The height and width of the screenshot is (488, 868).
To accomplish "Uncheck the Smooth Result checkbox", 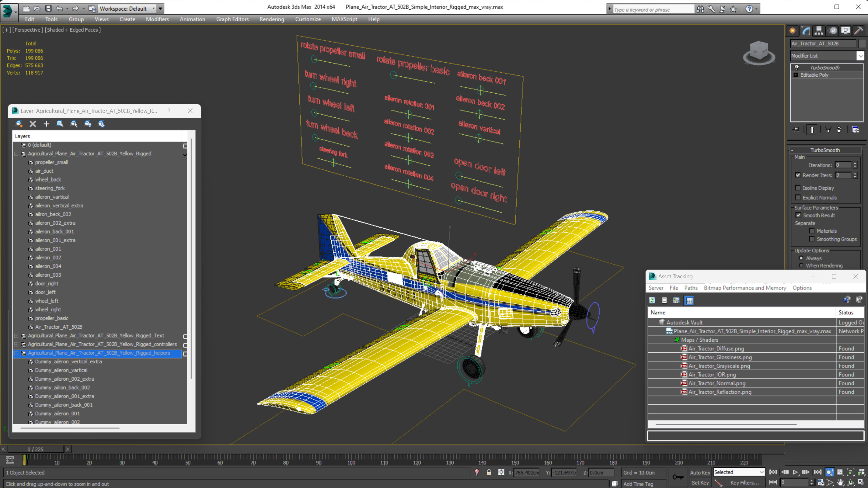I will (x=798, y=215).
